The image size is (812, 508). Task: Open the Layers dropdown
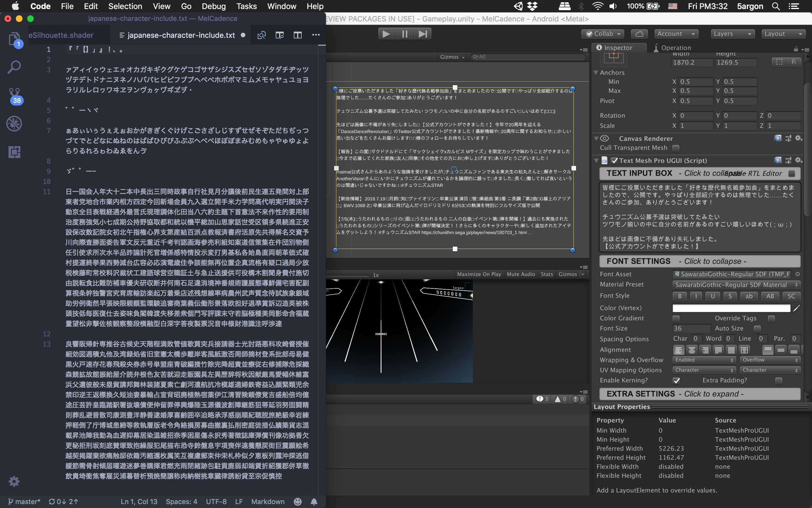pos(732,34)
